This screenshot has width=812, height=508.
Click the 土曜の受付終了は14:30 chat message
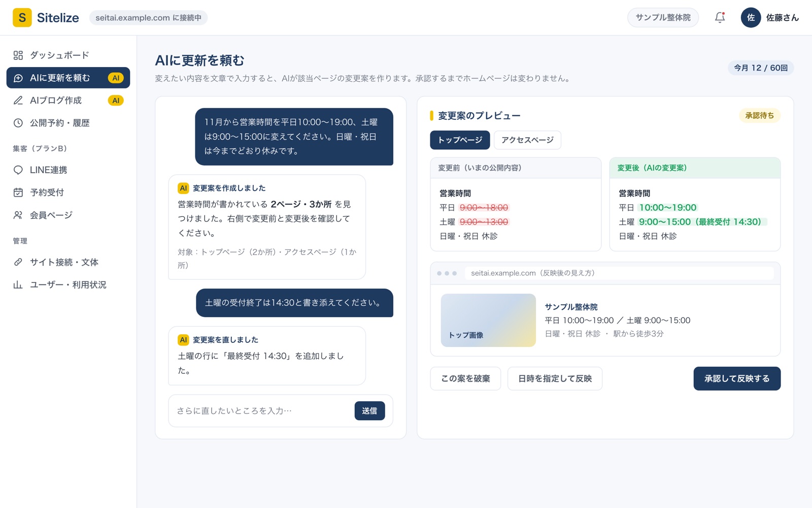(294, 303)
